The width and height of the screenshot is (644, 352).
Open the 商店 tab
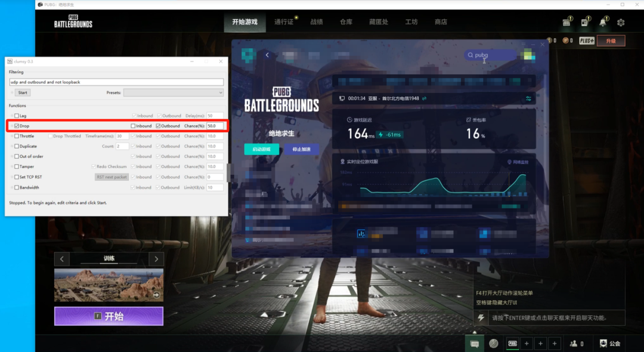coord(441,21)
